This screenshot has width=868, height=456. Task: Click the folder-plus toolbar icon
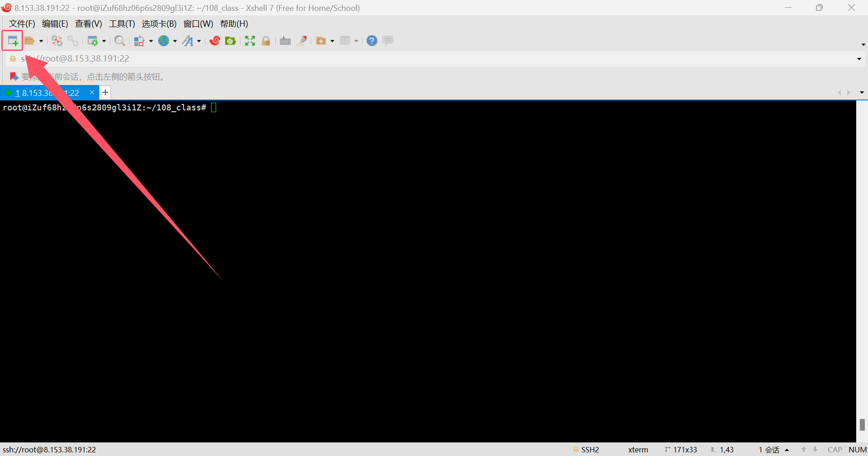pos(321,41)
